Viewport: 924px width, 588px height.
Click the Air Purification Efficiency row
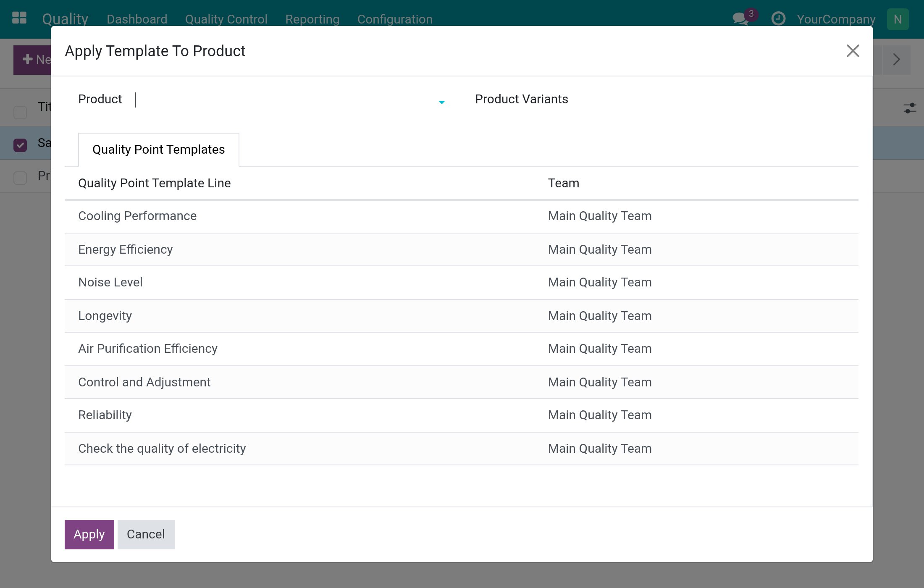(x=461, y=349)
